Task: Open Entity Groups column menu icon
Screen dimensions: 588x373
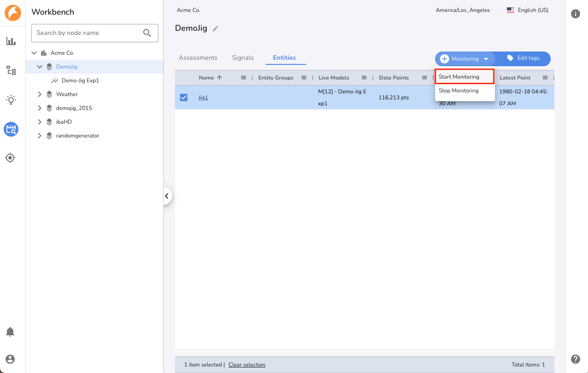Action: click(304, 78)
